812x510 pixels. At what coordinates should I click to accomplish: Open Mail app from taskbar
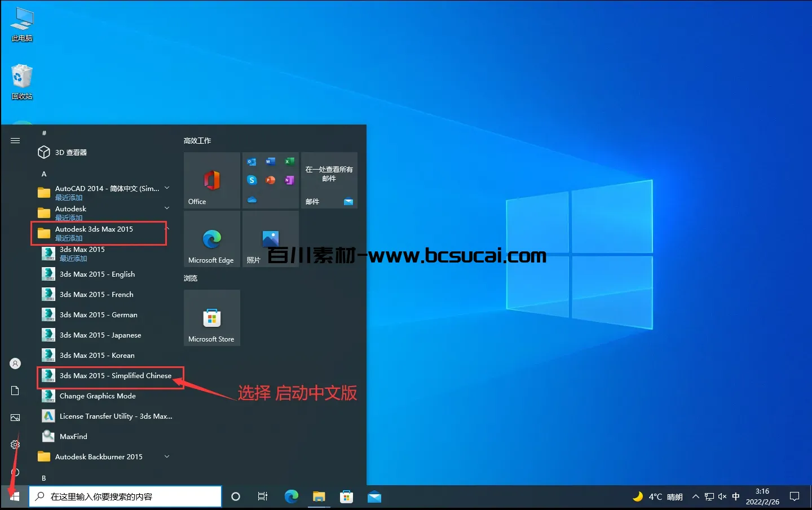coord(374,496)
